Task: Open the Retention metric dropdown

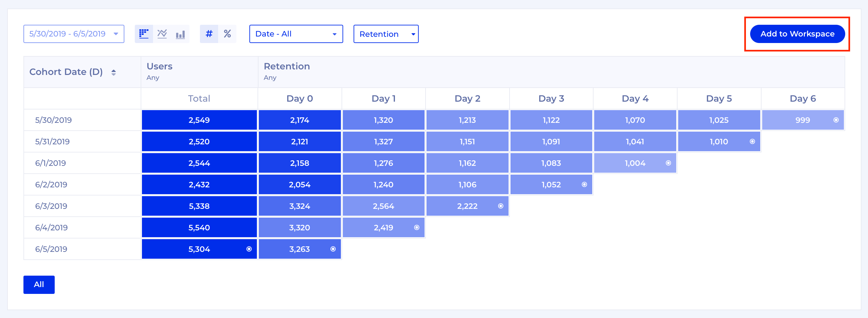Action: [386, 34]
